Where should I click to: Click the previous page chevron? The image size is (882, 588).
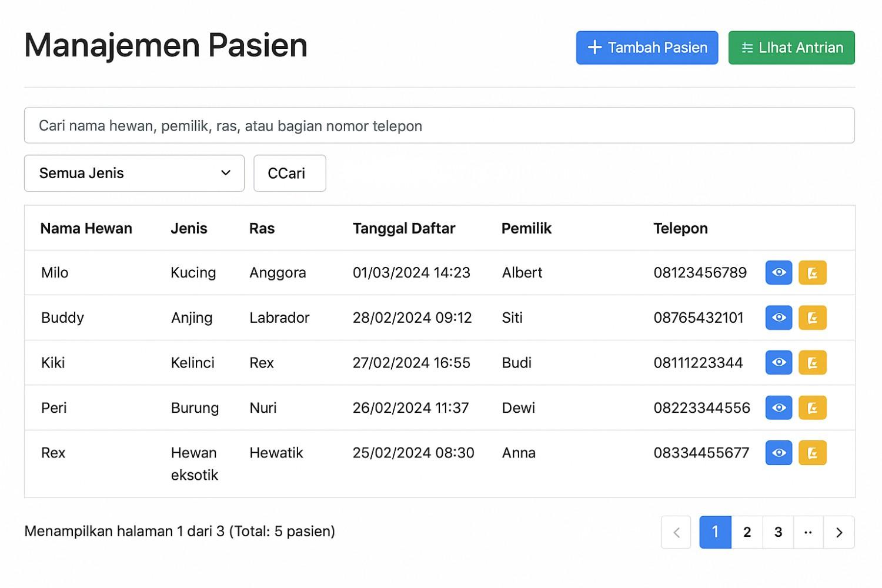pyautogui.click(x=676, y=532)
